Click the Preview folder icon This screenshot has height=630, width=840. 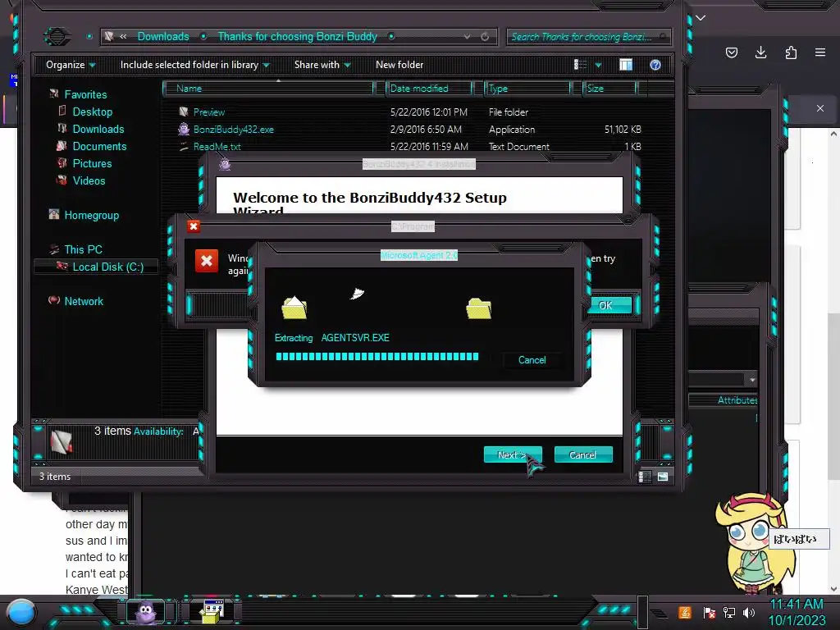(184, 112)
